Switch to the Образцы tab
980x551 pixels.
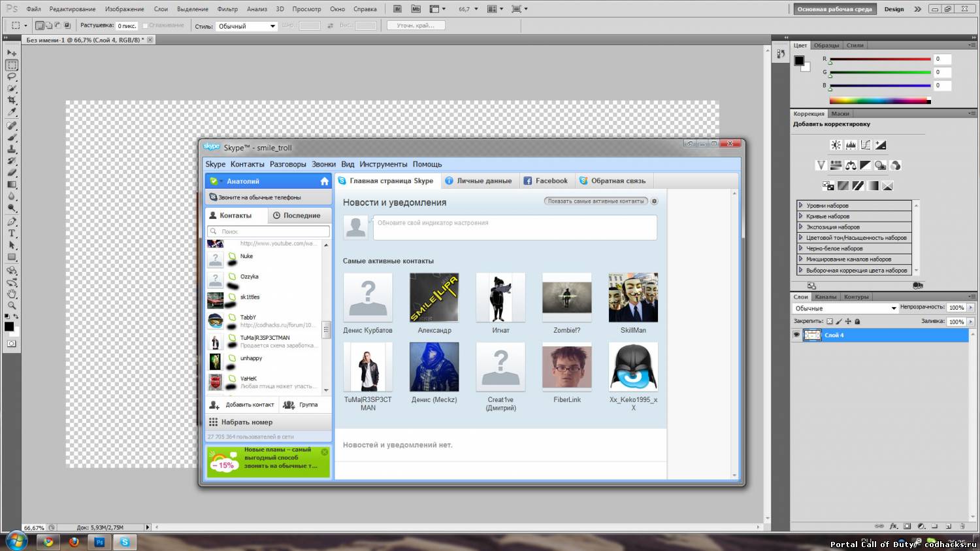(x=826, y=45)
